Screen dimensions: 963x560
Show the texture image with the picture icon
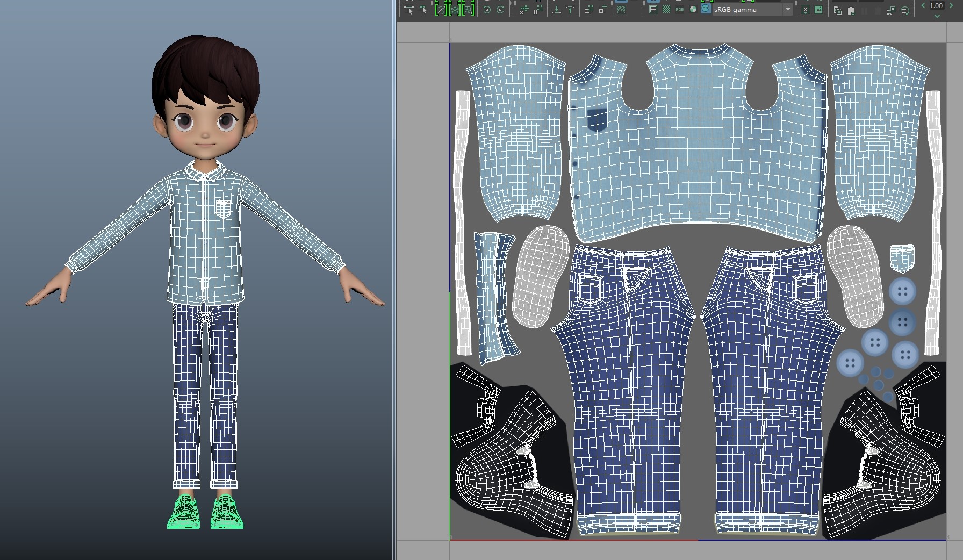[819, 10]
